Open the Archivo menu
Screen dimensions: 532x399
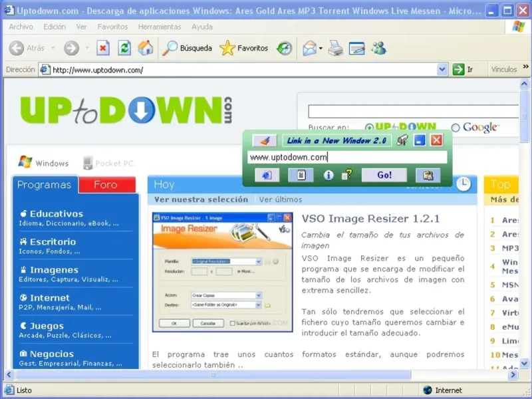(x=21, y=27)
